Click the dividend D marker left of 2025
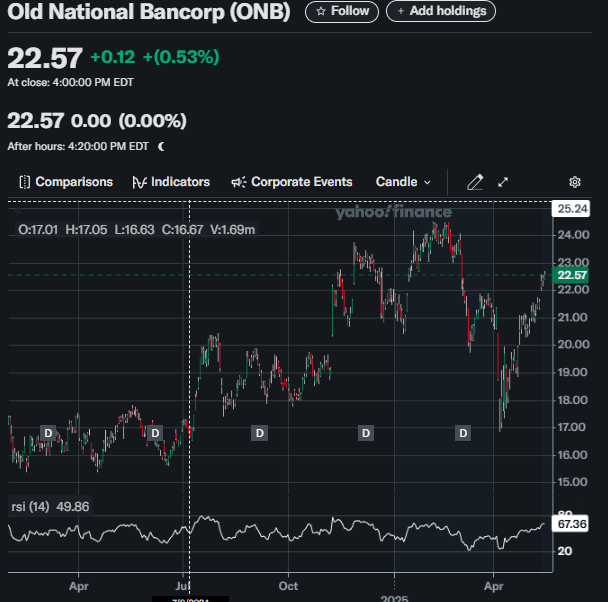This screenshot has width=608, height=602. click(366, 433)
